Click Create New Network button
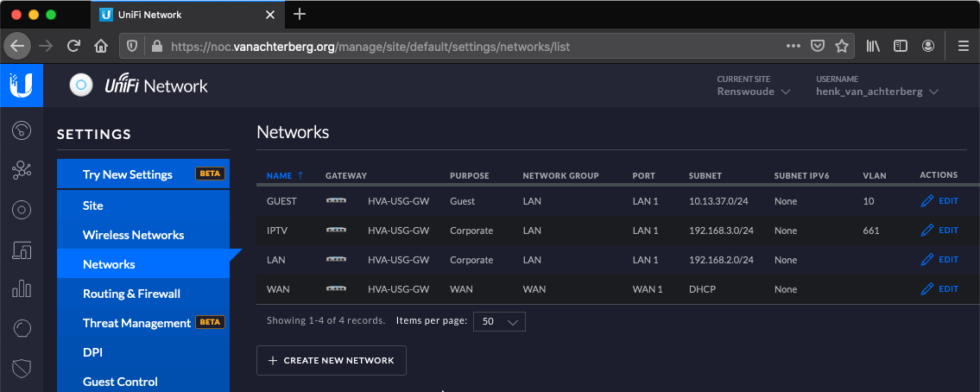 (x=332, y=360)
